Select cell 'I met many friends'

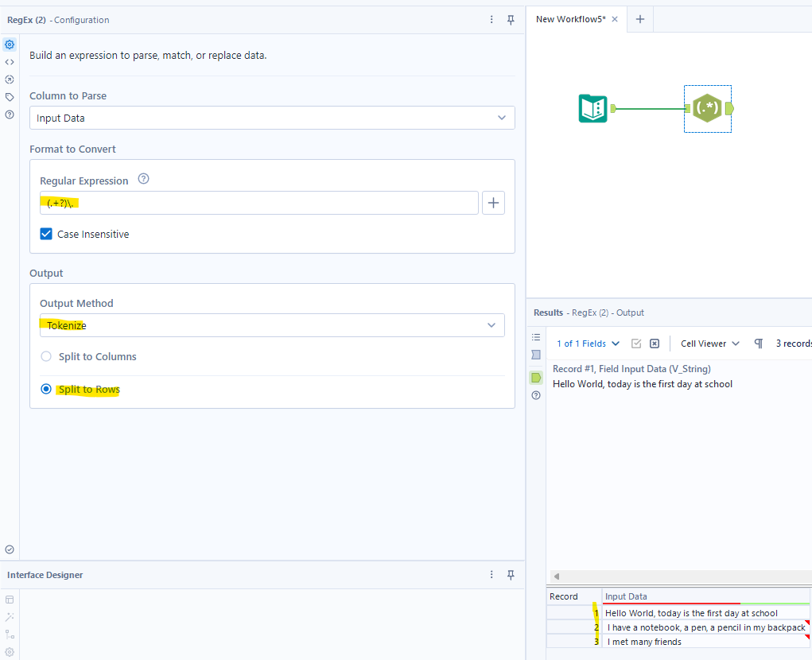tap(705, 642)
